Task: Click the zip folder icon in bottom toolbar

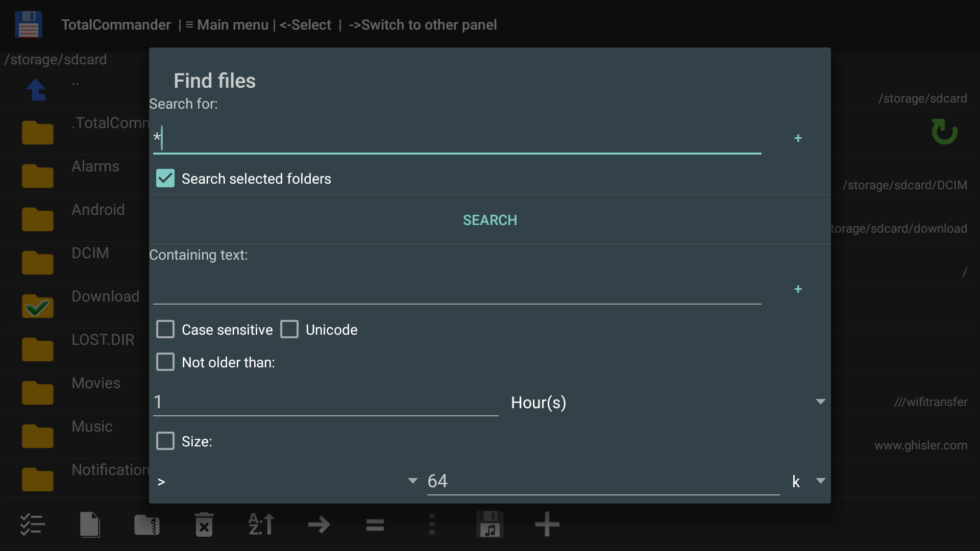Action: click(146, 524)
